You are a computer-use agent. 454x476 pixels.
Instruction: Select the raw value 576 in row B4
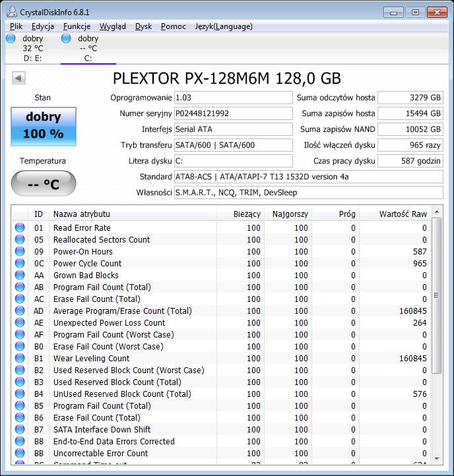pyautogui.click(x=420, y=394)
